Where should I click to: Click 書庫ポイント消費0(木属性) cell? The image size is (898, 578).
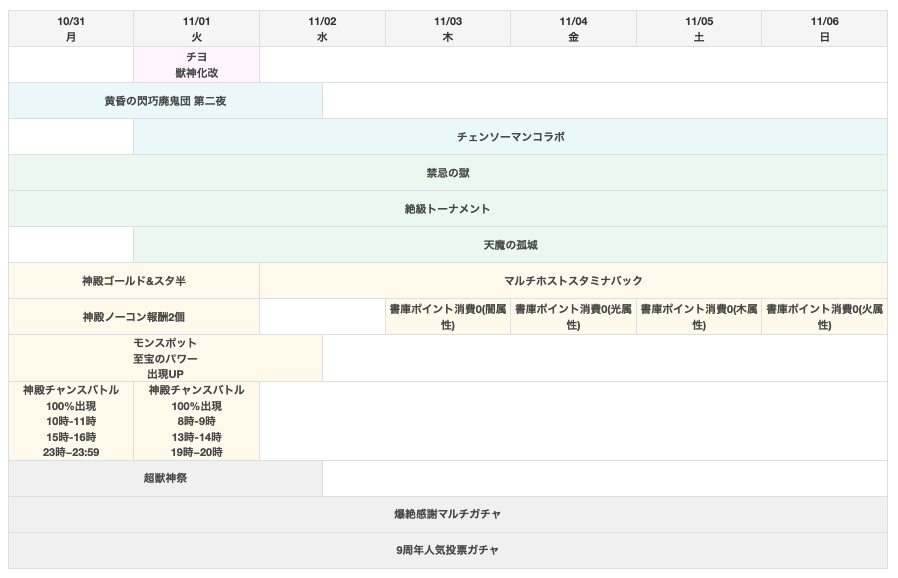(x=699, y=317)
